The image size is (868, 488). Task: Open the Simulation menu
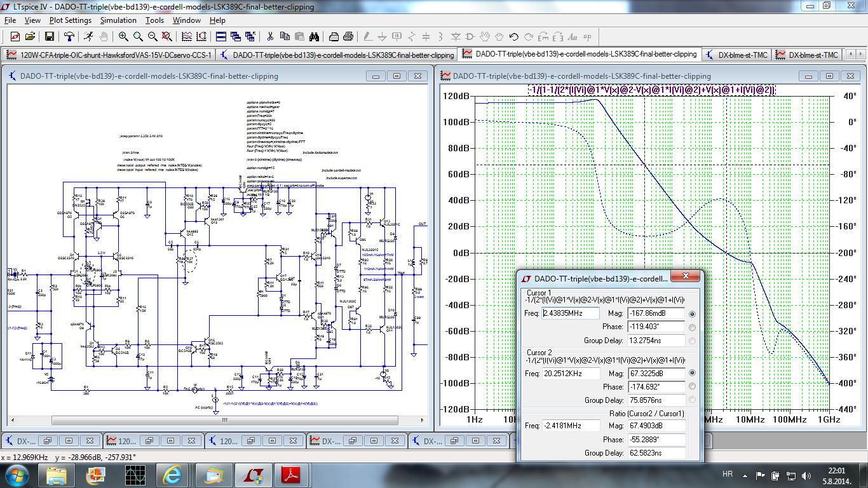tap(118, 20)
